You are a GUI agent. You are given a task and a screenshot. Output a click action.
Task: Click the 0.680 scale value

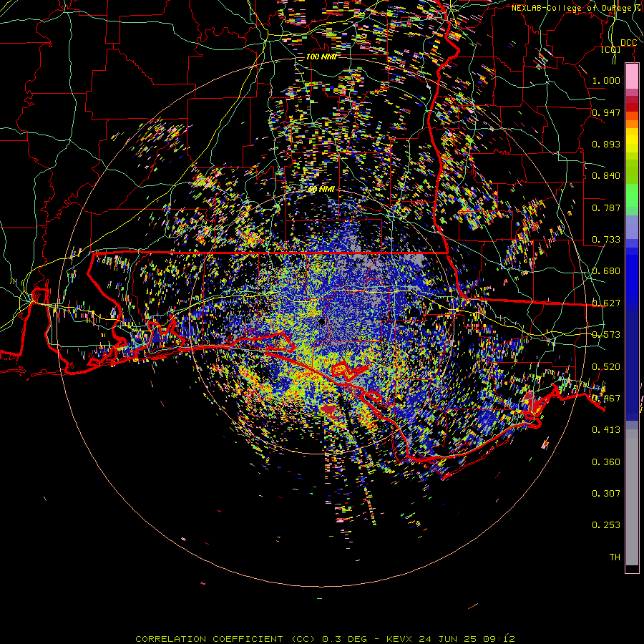tap(606, 271)
